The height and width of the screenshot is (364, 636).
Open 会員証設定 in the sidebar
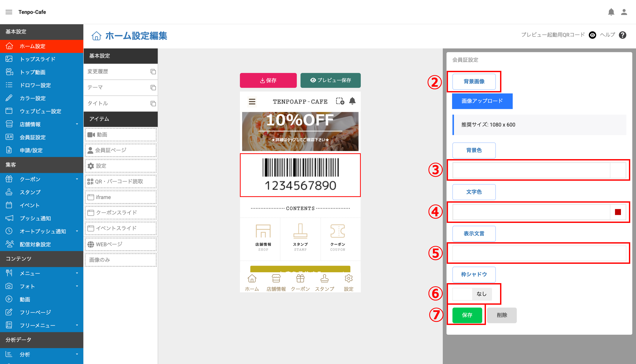(x=41, y=137)
